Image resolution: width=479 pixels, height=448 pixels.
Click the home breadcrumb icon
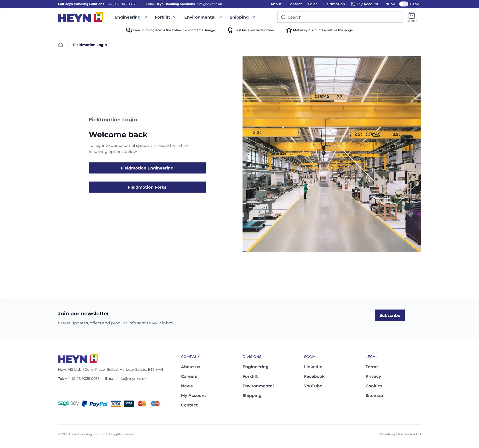61,45
